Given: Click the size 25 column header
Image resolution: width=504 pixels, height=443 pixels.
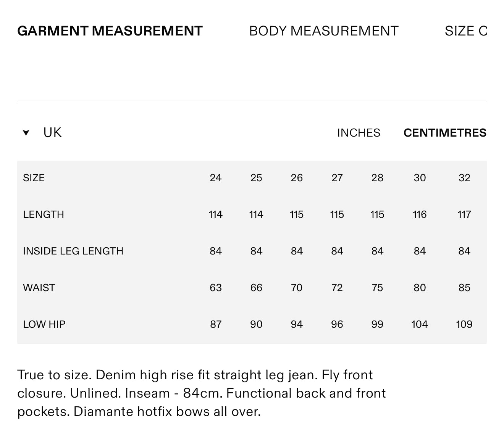Looking at the screenshot, I should [256, 178].
